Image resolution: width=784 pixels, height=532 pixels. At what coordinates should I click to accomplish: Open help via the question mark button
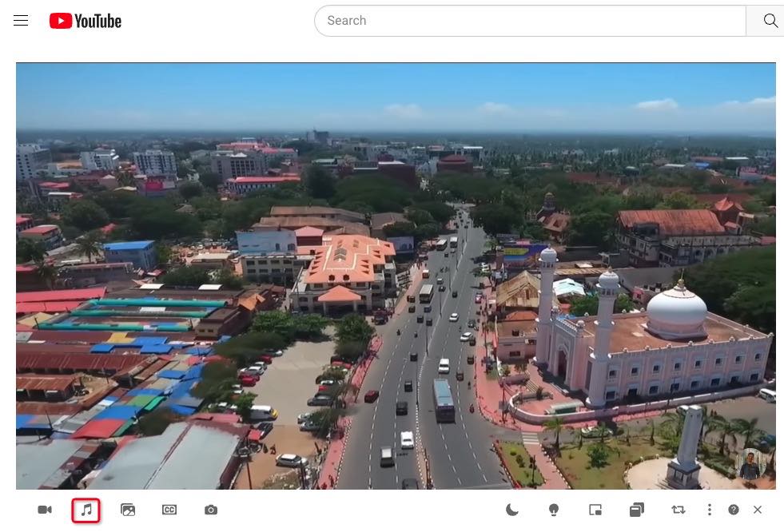click(x=733, y=509)
